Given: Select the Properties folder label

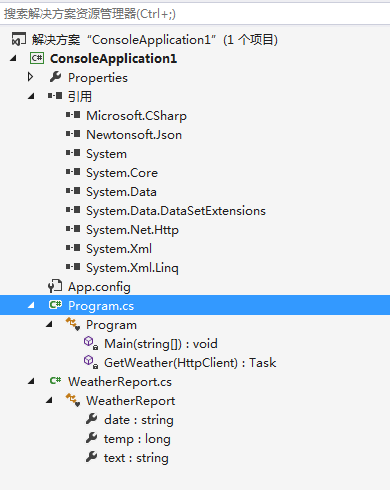Looking at the screenshot, I should tap(98, 78).
